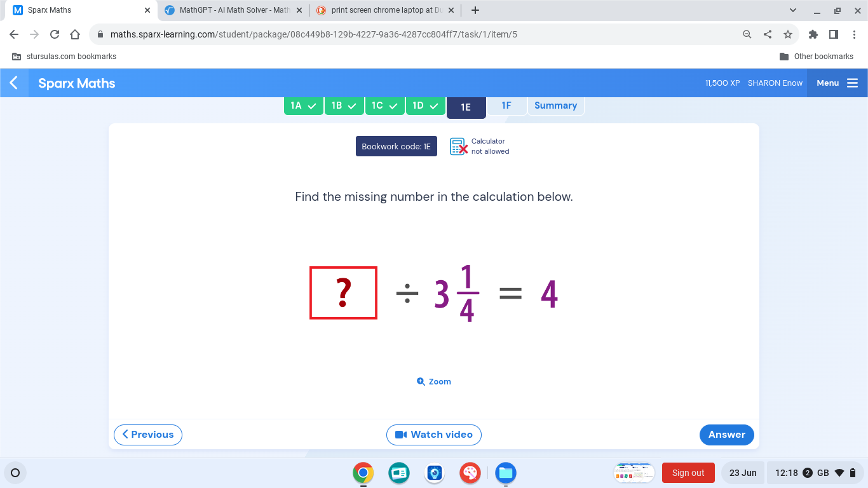The height and width of the screenshot is (488, 868).
Task: Open the side panel icon in the toolbar
Action: 834,34
